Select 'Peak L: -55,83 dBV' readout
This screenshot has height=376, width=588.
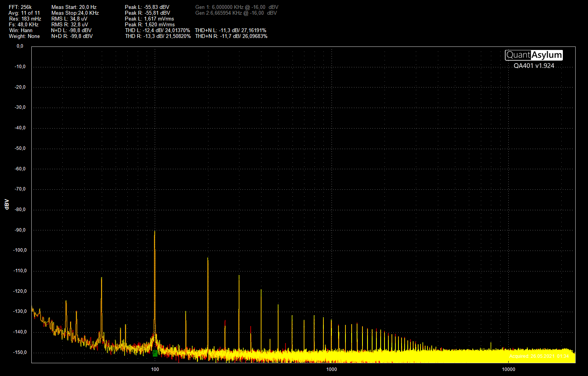coord(147,7)
